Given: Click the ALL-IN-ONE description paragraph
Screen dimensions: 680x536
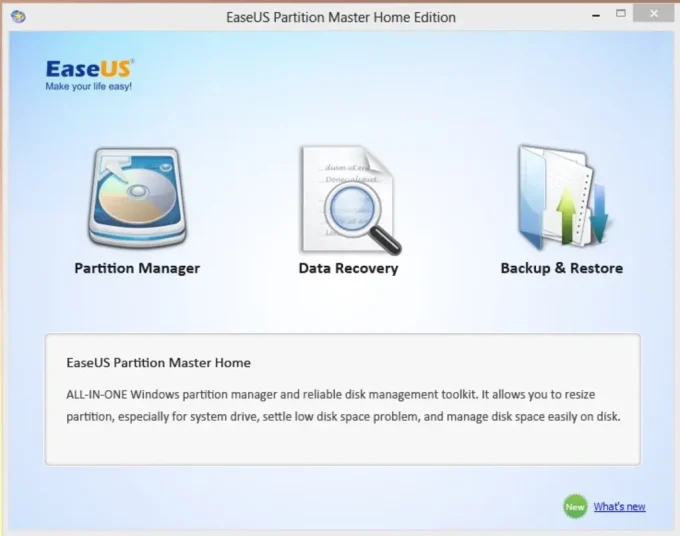Looking at the screenshot, I should click(343, 405).
